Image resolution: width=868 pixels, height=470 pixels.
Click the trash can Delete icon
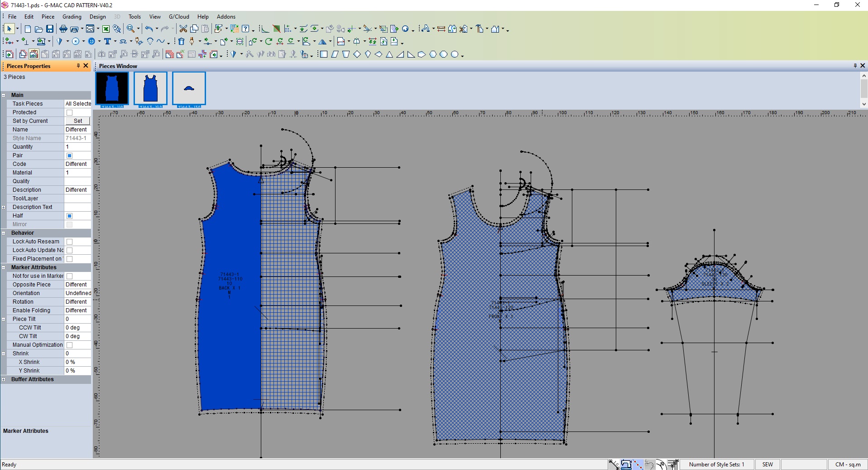pos(181,41)
